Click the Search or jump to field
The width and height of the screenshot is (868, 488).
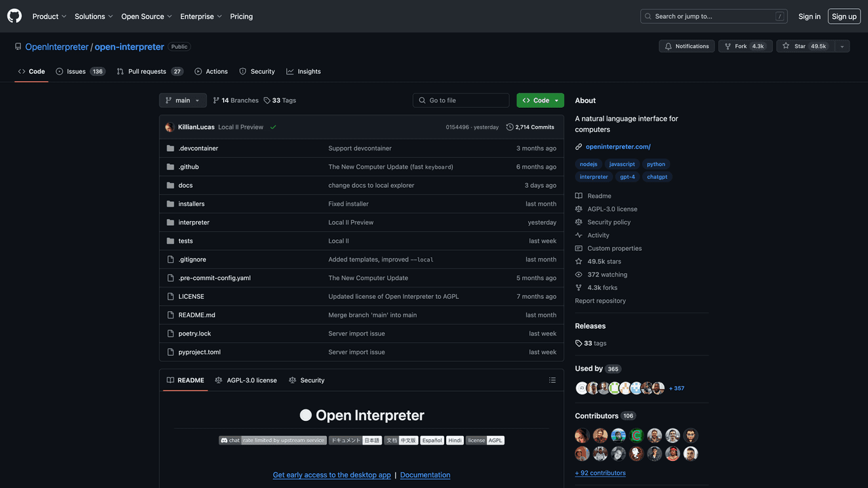click(x=714, y=16)
